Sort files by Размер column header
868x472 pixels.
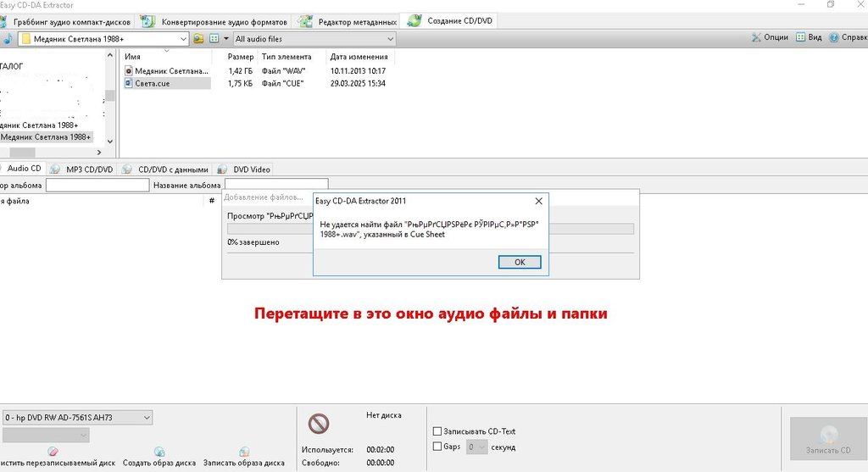coord(241,57)
